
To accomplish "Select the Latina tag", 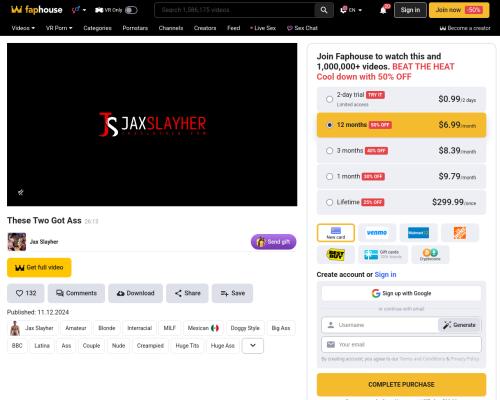I will pos(42,346).
